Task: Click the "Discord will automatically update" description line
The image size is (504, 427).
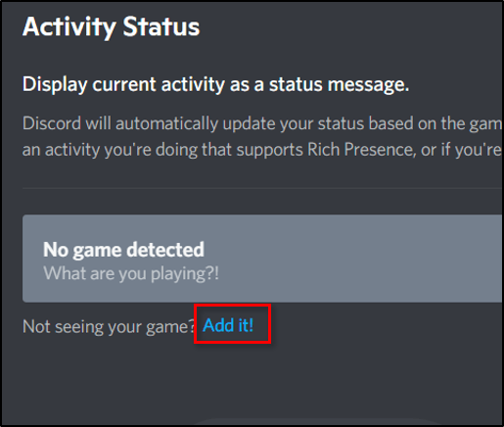Action: 262,124
